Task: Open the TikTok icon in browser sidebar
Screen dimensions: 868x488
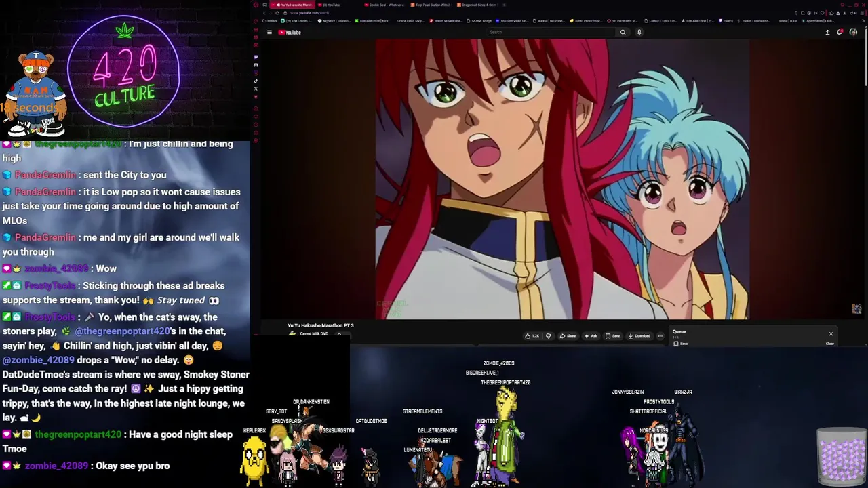Action: [256, 81]
